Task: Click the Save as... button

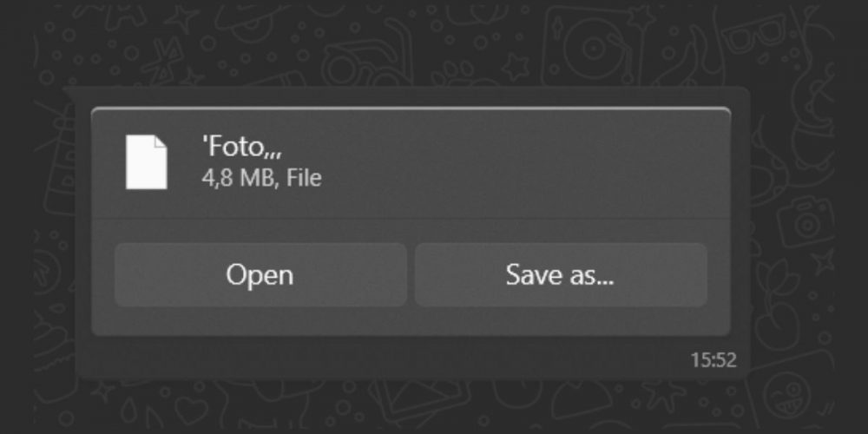Action: pos(561,274)
